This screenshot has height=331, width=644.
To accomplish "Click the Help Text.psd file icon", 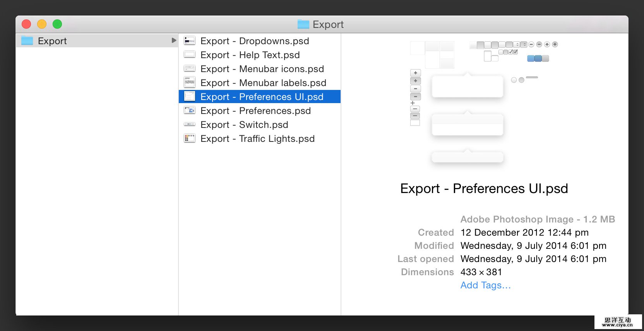I will pos(189,55).
